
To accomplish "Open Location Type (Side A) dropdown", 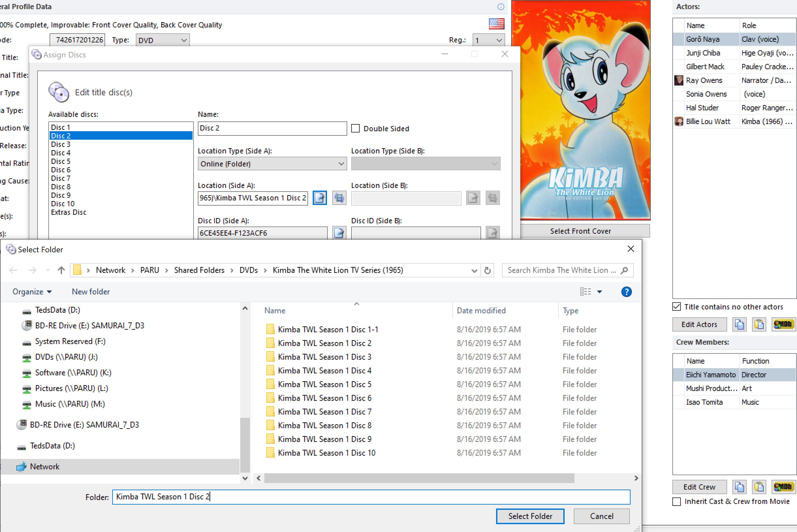I will [x=272, y=164].
